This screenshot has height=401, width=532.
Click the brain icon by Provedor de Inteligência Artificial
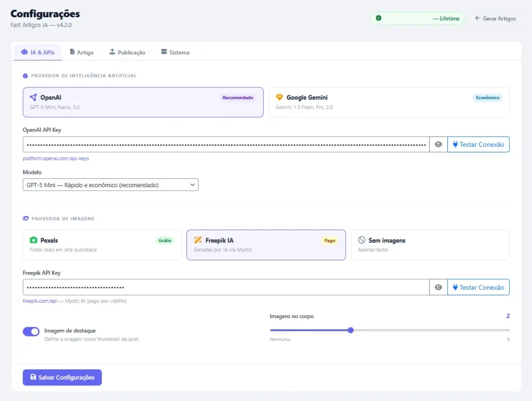(25, 76)
